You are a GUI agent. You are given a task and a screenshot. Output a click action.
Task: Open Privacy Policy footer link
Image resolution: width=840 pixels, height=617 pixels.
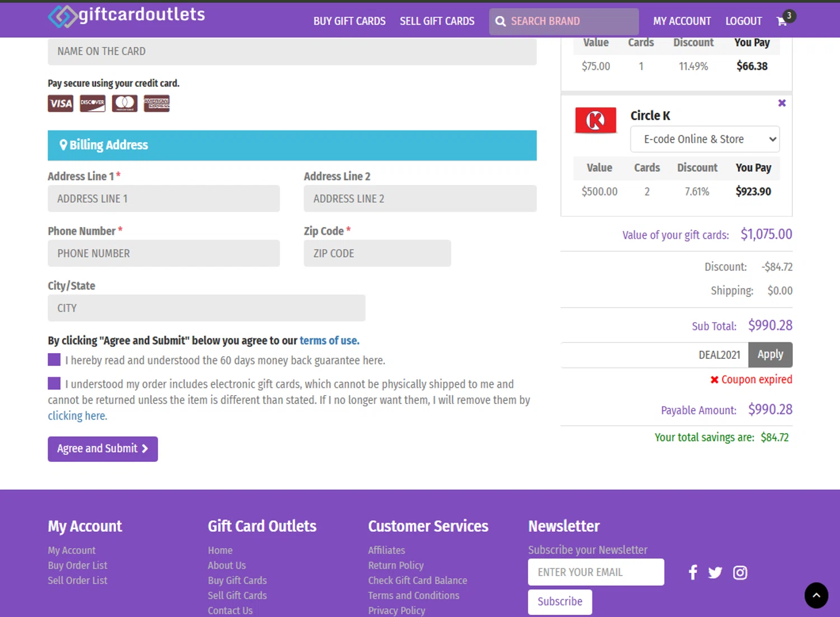pyautogui.click(x=396, y=611)
